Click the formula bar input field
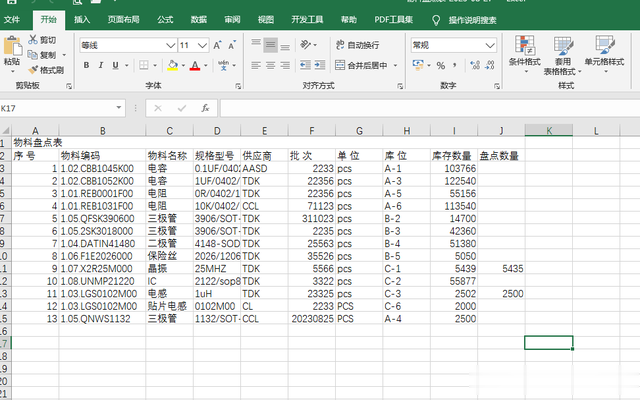 430,108
